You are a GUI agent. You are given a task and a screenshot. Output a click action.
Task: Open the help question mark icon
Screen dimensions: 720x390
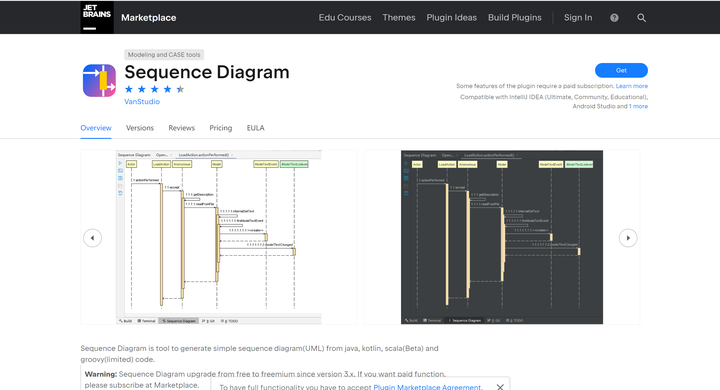coord(614,18)
